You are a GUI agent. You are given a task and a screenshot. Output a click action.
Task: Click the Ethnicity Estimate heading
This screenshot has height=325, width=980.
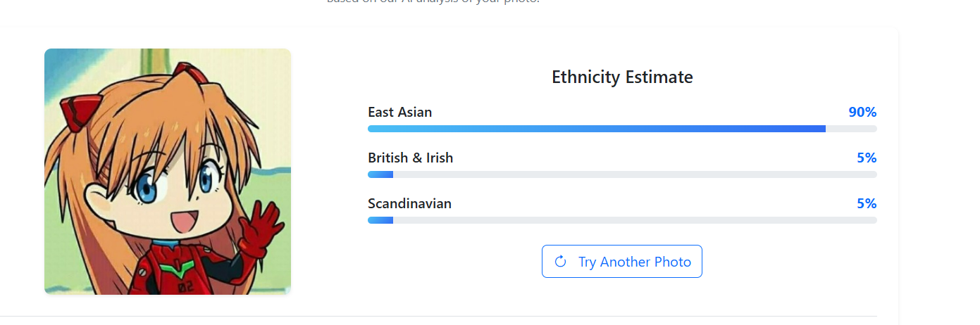click(x=622, y=77)
